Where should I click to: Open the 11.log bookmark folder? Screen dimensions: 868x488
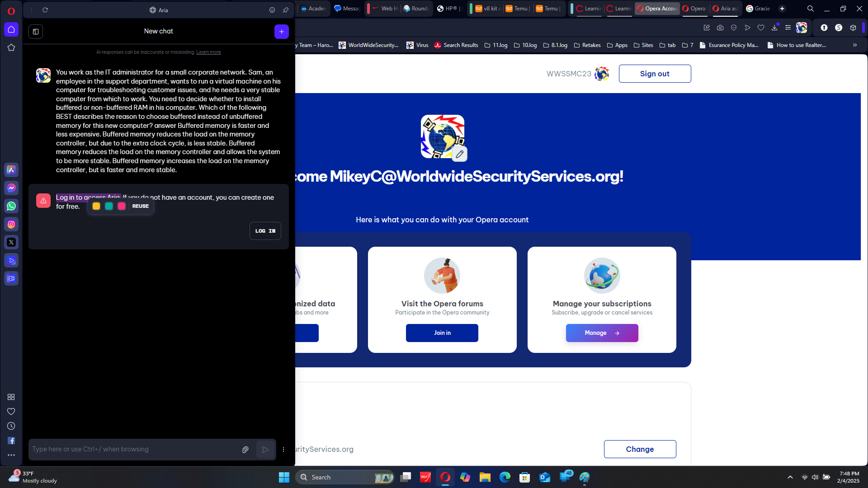(496, 45)
